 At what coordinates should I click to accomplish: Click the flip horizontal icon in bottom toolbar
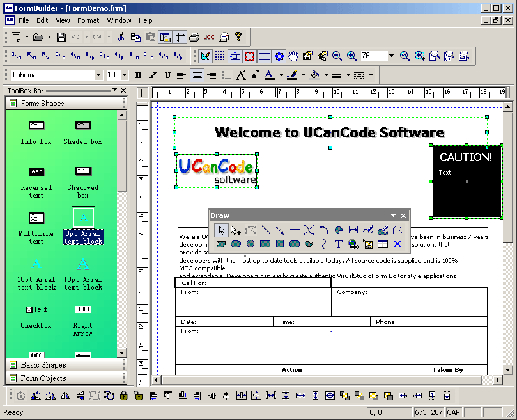(x=65, y=395)
